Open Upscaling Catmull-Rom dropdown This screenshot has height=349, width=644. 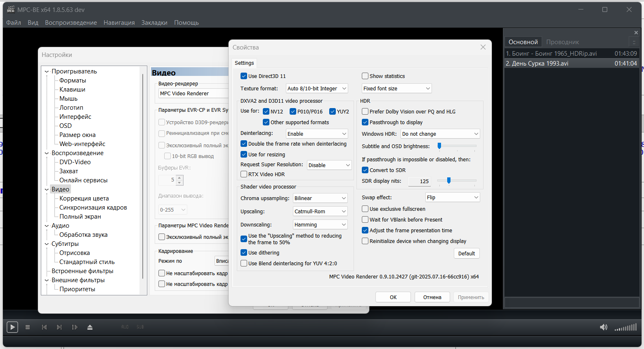pos(320,211)
